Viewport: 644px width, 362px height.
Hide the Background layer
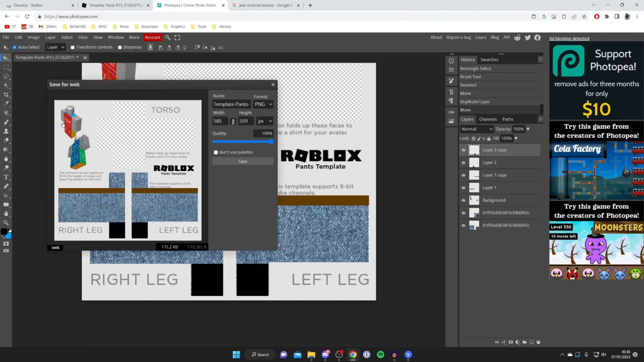(x=463, y=200)
